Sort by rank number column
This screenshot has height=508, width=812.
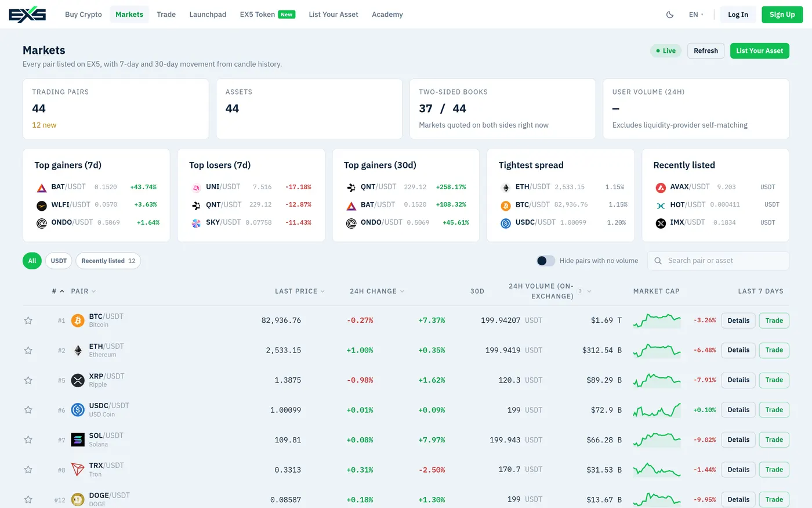tap(57, 291)
